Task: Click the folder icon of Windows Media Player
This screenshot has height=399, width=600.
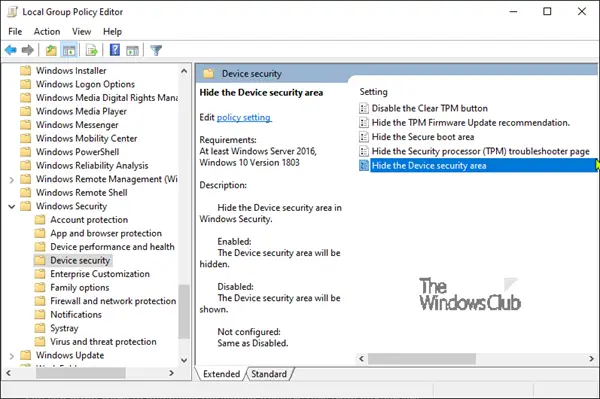Action: [25, 111]
